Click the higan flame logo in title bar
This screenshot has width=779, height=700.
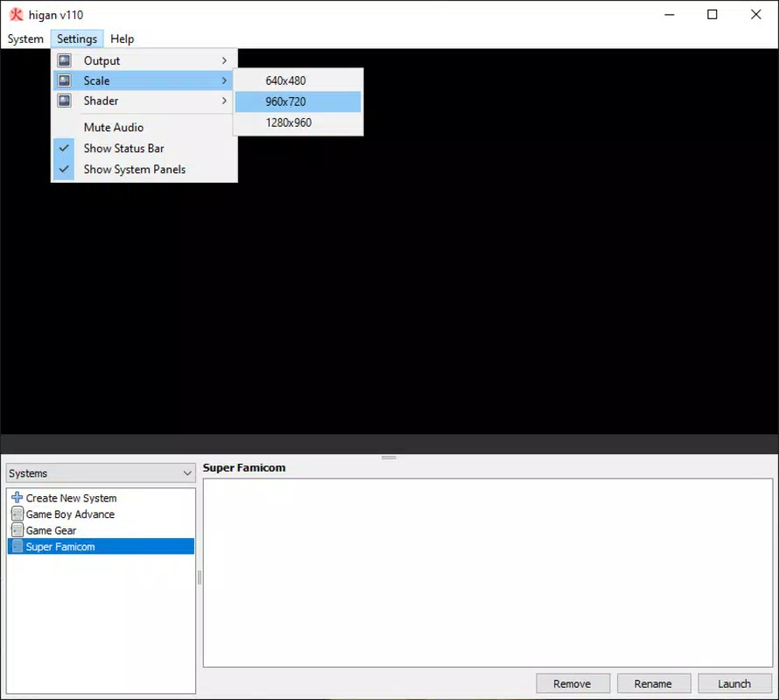(17, 15)
